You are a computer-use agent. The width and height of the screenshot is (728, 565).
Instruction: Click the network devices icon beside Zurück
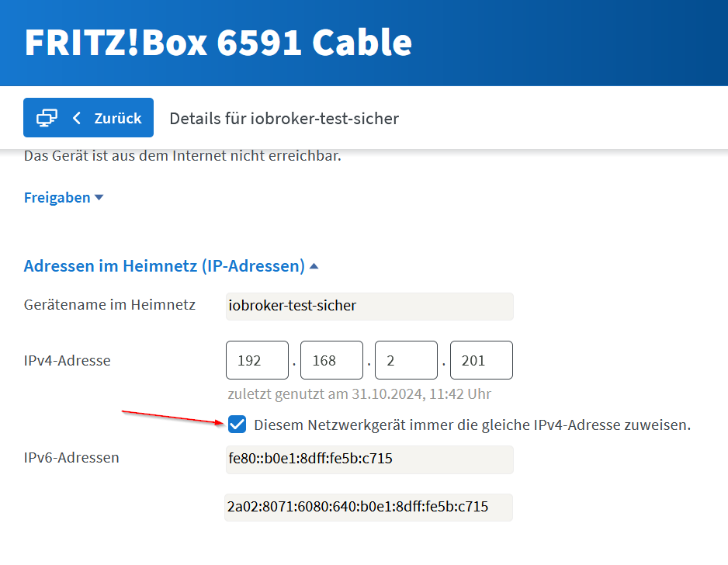coord(47,118)
